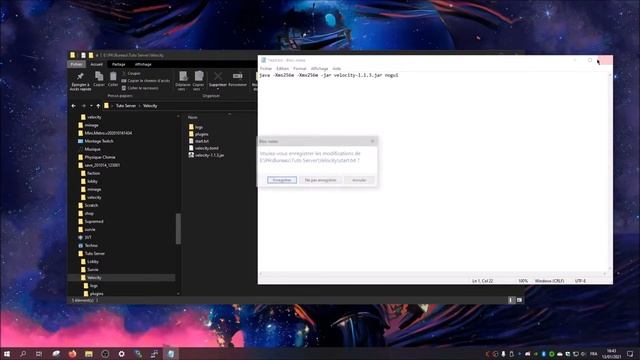Viewport: 640px width, 360px height.
Task: Switch to Explorer's Accueil tab
Action: coord(96,64)
